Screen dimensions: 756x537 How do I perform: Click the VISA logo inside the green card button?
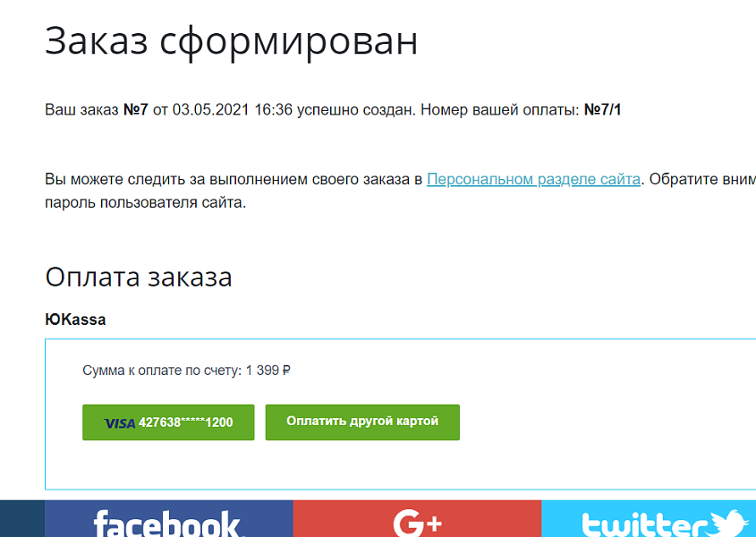point(119,422)
